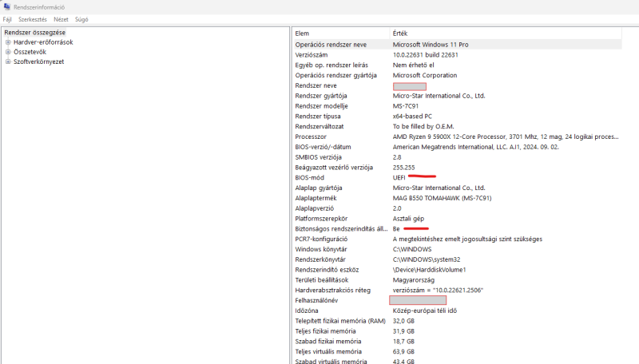
Task: Click the Nem érhető el value
Action: [x=413, y=65]
